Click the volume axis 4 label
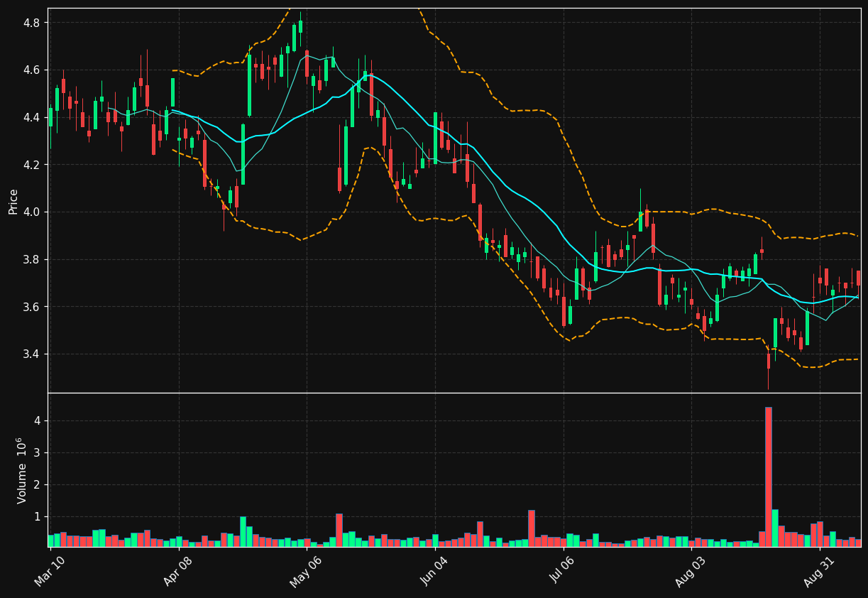Image resolution: width=868 pixels, height=598 pixels. coord(37,420)
